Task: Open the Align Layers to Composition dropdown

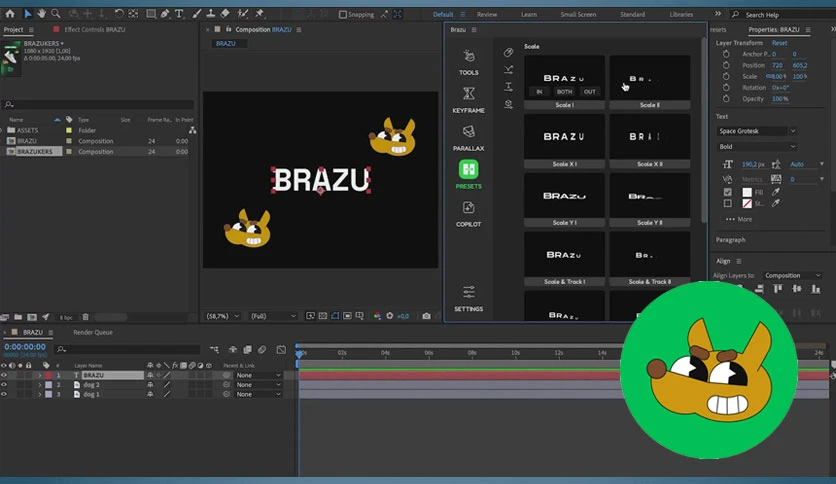Action: (x=792, y=276)
